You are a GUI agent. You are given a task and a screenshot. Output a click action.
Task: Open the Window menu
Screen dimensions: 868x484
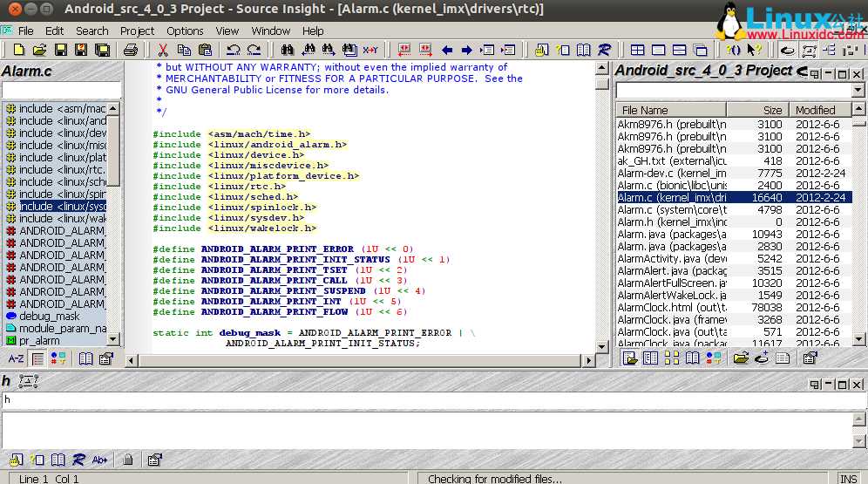pos(271,31)
